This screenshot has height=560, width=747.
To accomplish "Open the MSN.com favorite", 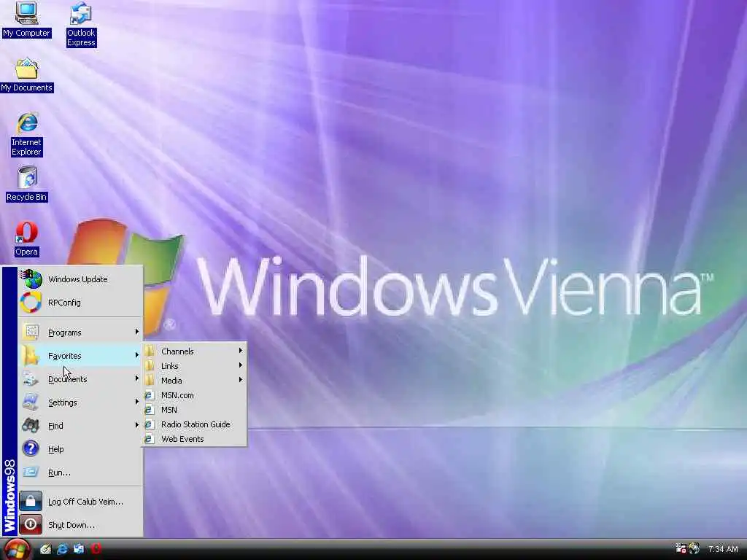I will click(194, 394).
